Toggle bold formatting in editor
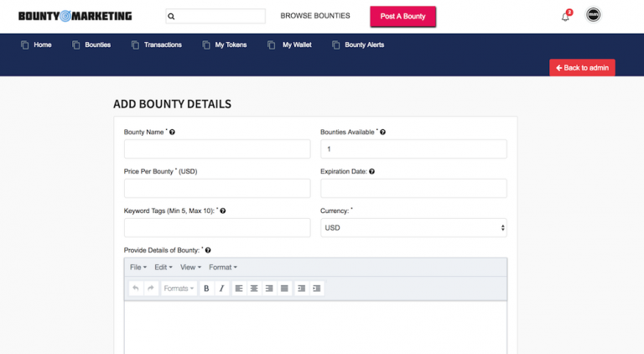This screenshot has height=354, width=644. point(206,289)
